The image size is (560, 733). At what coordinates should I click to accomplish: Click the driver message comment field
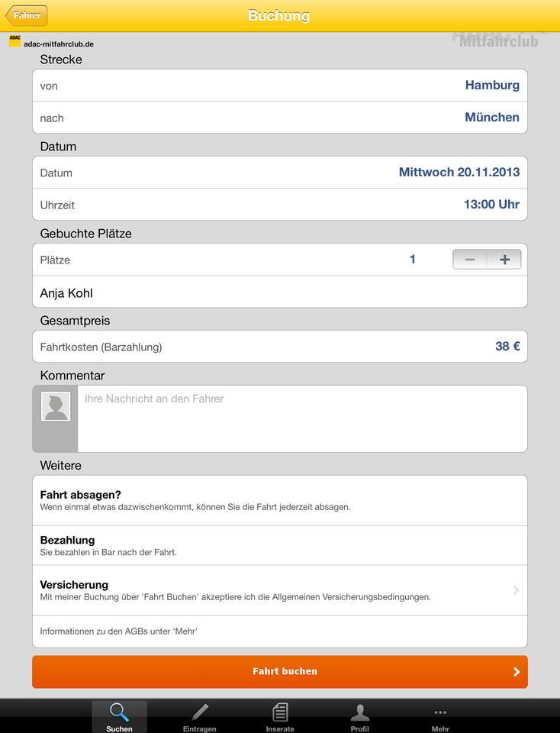[302, 418]
